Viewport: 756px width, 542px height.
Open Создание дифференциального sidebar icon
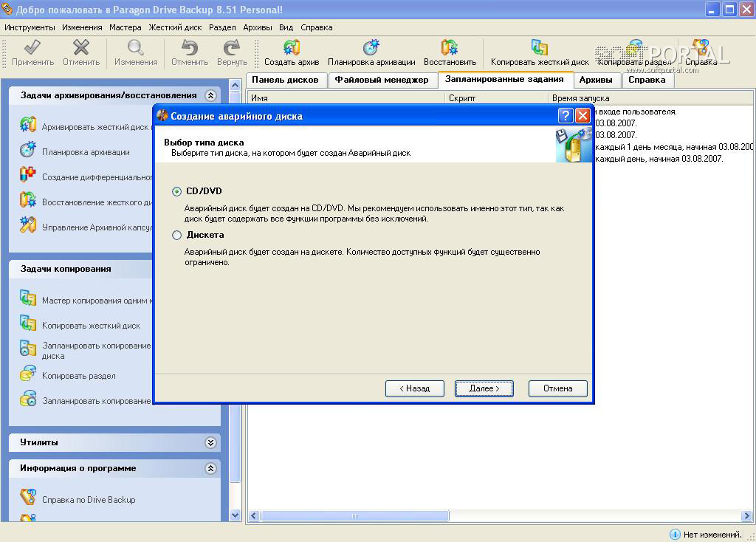[28, 174]
